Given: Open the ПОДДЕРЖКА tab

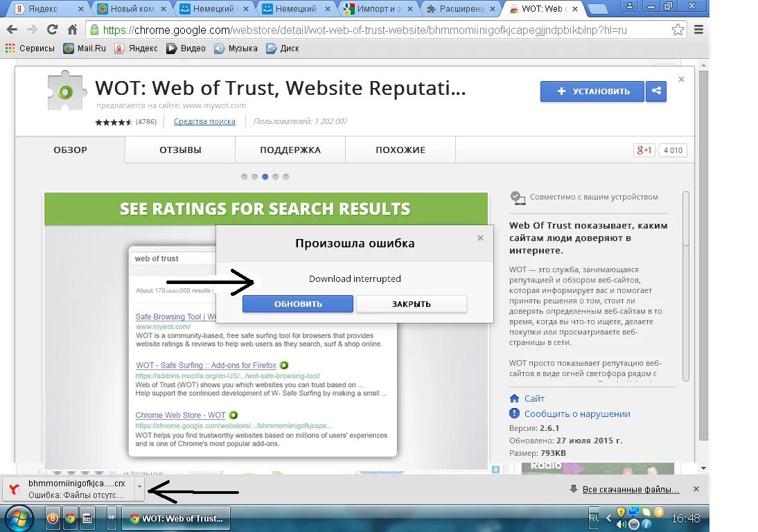Looking at the screenshot, I should pyautogui.click(x=290, y=150).
